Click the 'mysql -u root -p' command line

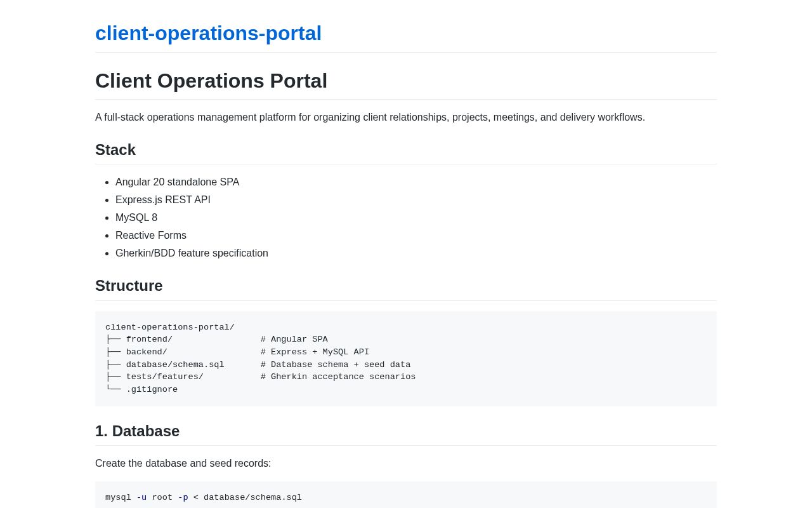204,497
